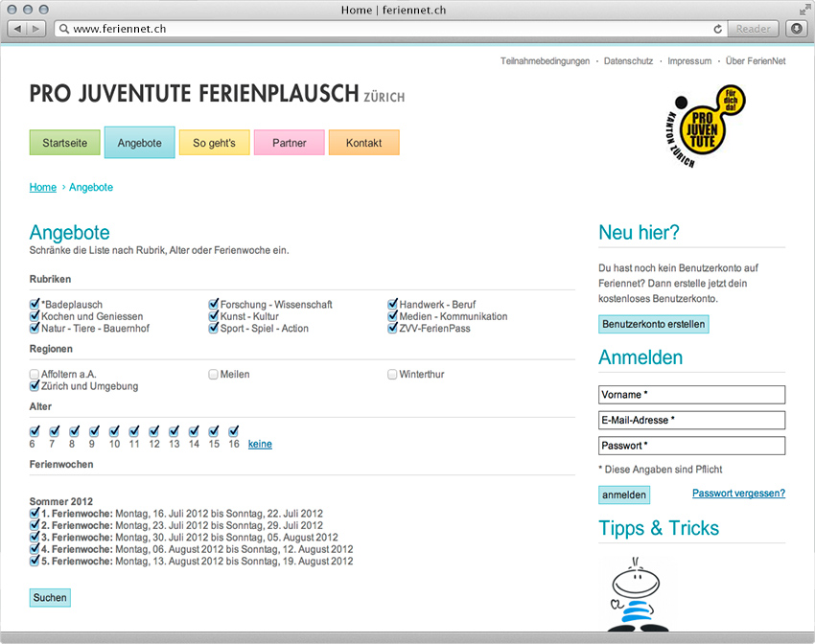Click the browser forward arrow button
815x644 pixels.
pyautogui.click(x=35, y=29)
